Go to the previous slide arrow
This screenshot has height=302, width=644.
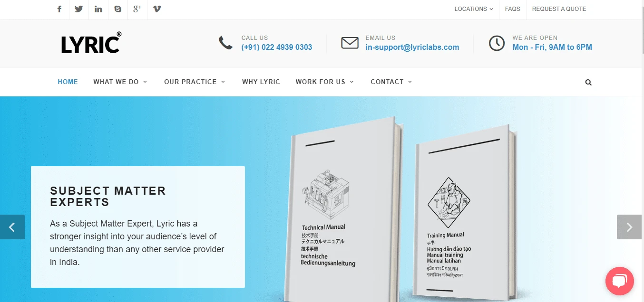(x=12, y=227)
